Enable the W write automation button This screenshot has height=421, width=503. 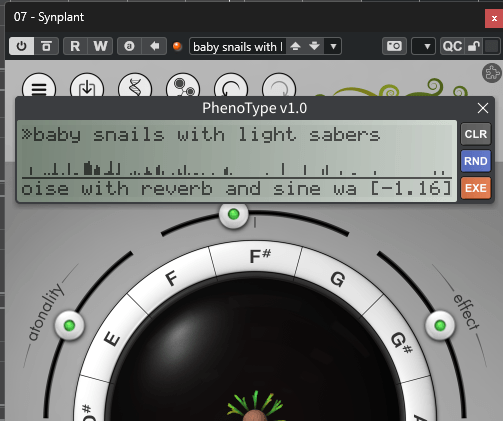click(100, 46)
